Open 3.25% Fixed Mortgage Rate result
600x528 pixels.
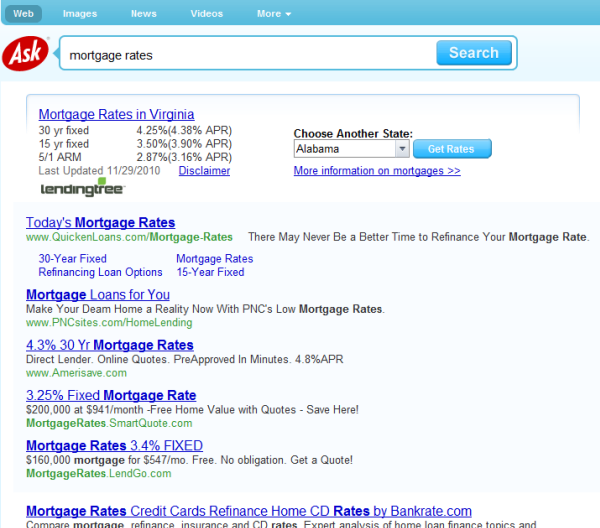pyautogui.click(x=111, y=395)
